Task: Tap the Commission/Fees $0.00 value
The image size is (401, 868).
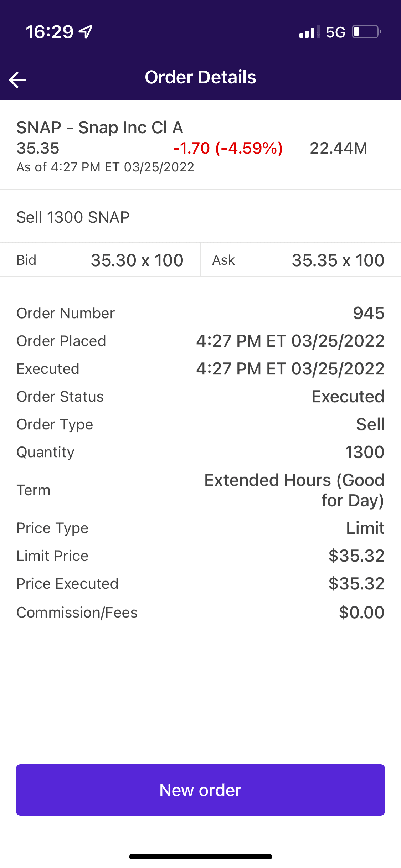Action: (361, 613)
